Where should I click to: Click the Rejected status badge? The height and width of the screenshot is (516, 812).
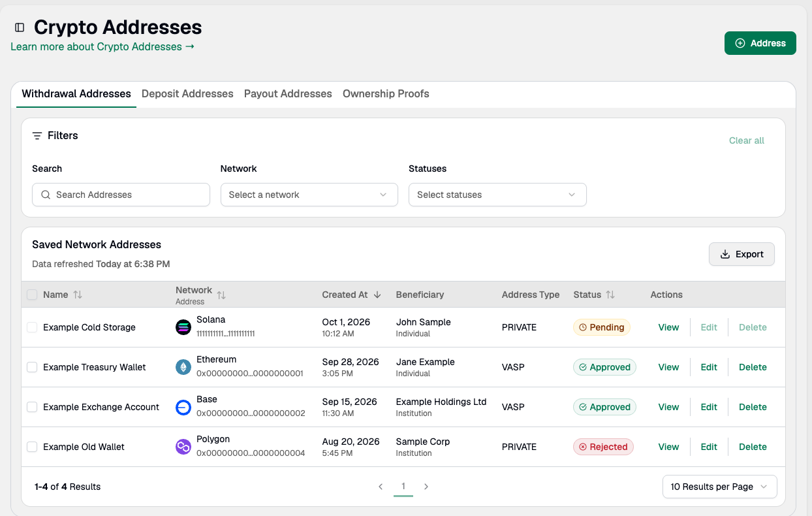pyautogui.click(x=603, y=447)
